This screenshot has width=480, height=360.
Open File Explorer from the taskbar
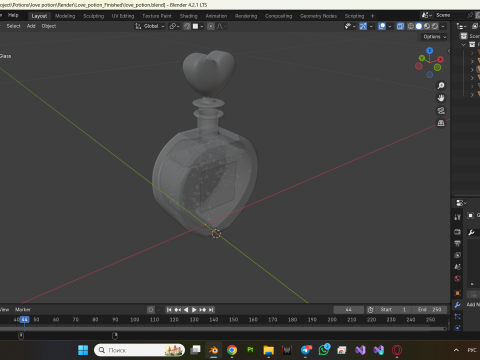[x=268, y=350]
